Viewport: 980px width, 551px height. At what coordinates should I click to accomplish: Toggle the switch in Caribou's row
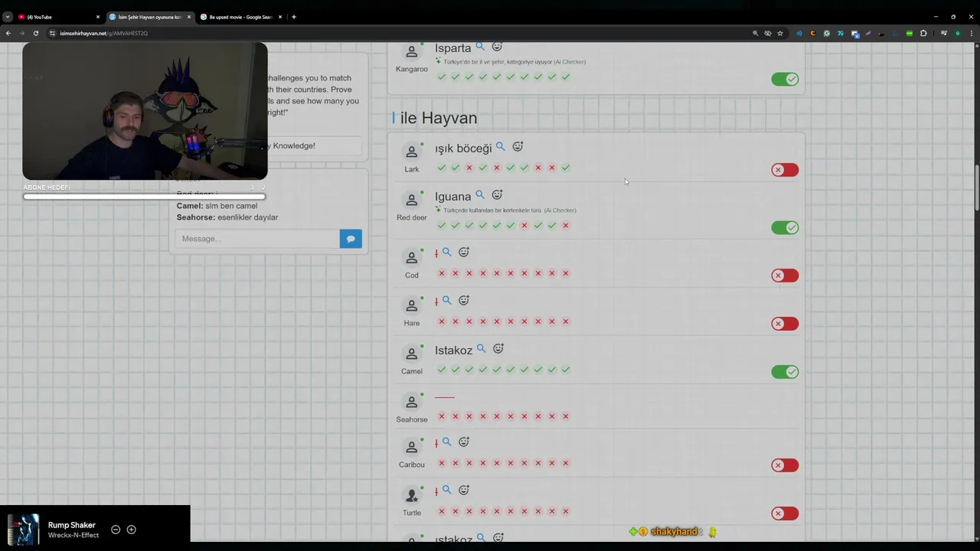pos(785,465)
